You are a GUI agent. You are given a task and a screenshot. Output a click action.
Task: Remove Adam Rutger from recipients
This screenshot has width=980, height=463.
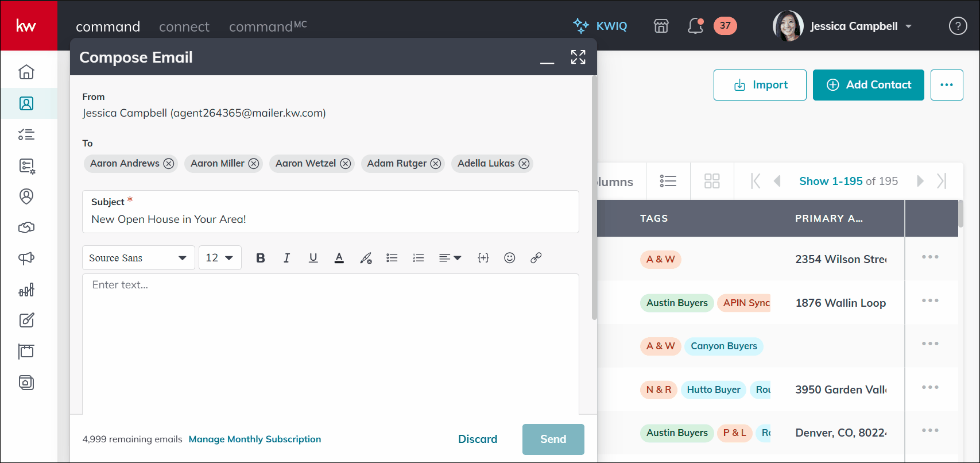(436, 164)
